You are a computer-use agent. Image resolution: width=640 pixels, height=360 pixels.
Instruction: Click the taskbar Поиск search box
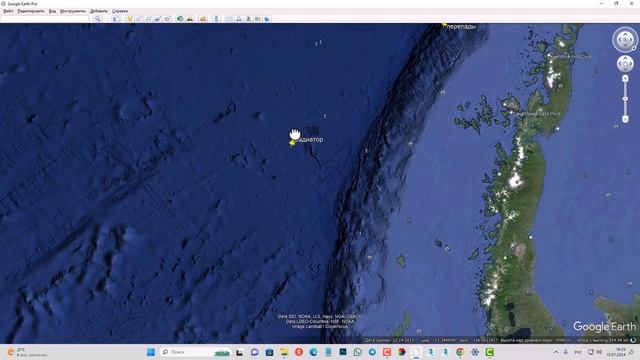(x=196, y=352)
